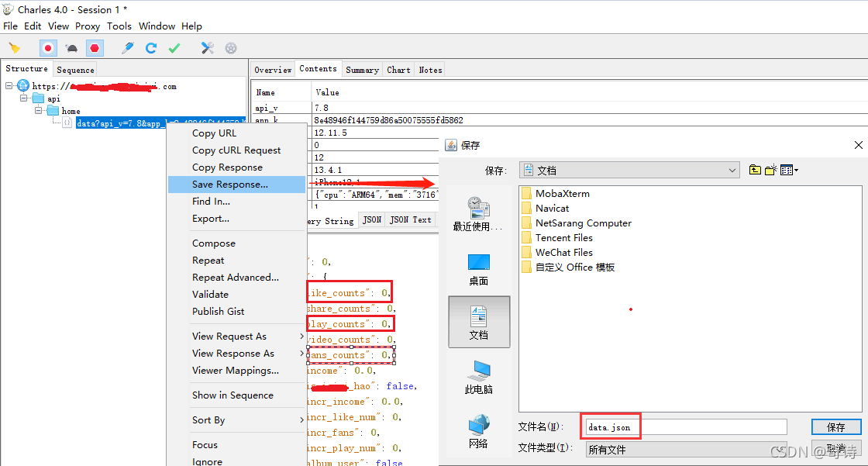
Task: Click the file name field containing data.json
Action: tap(687, 427)
